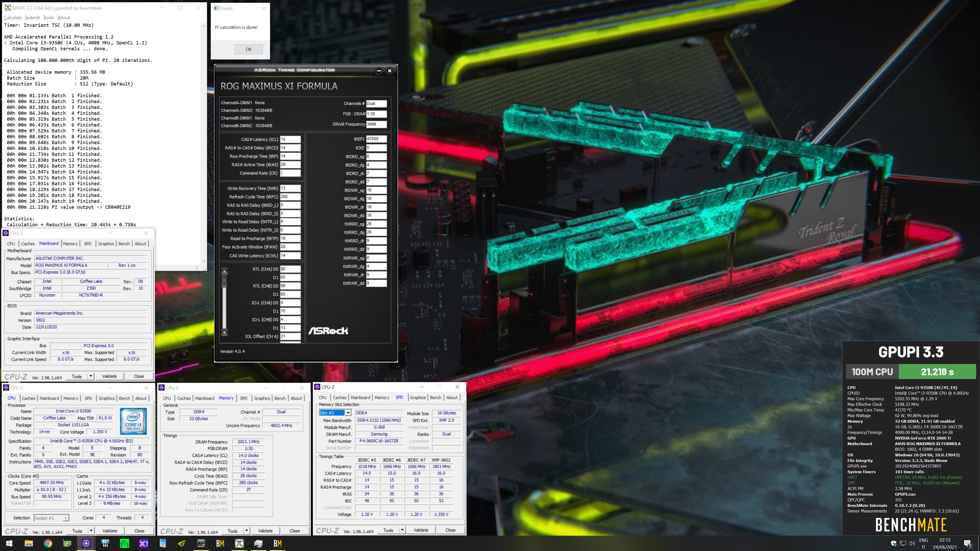The height and width of the screenshot is (551, 980).
Task: Open the blue gauge taskbar icon
Action: [x=163, y=543]
